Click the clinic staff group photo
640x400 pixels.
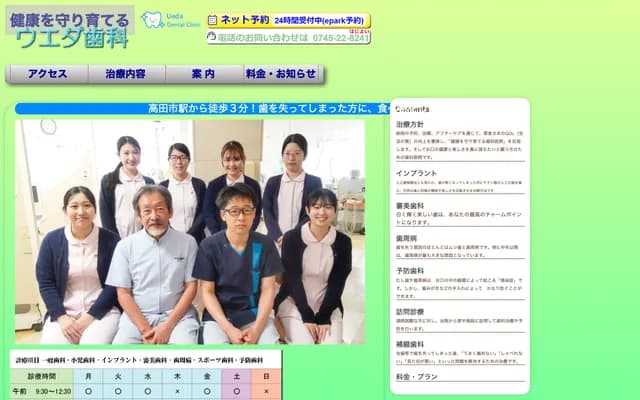(x=190, y=231)
